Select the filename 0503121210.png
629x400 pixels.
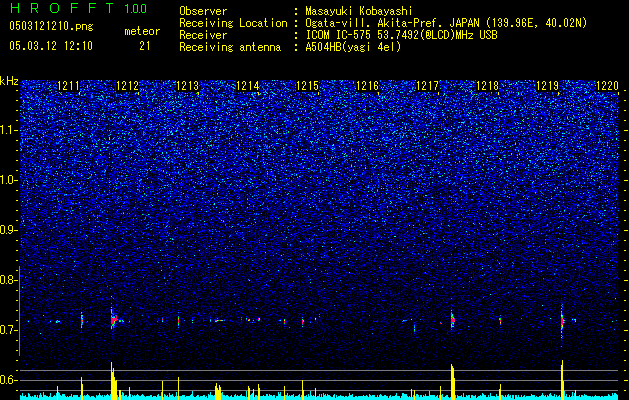[x=51, y=26]
